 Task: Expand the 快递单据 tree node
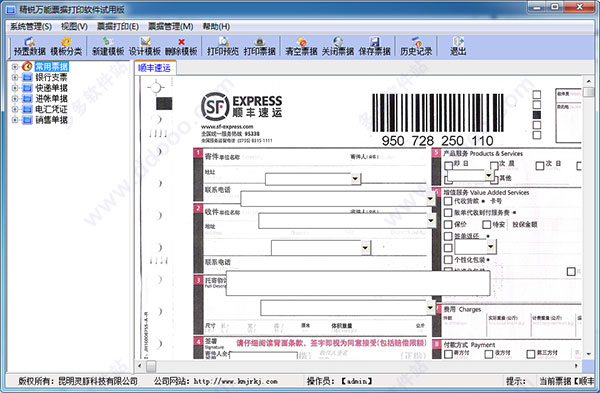point(15,88)
